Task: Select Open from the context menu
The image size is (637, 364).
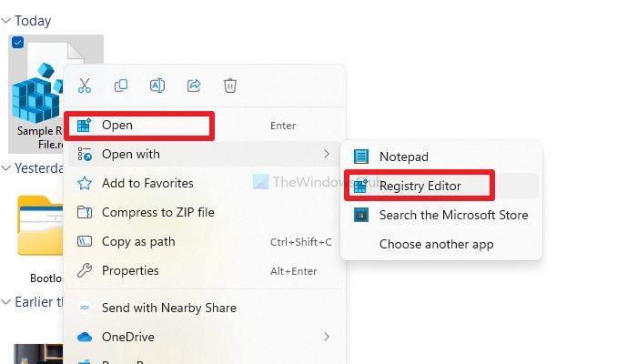Action: [205, 126]
